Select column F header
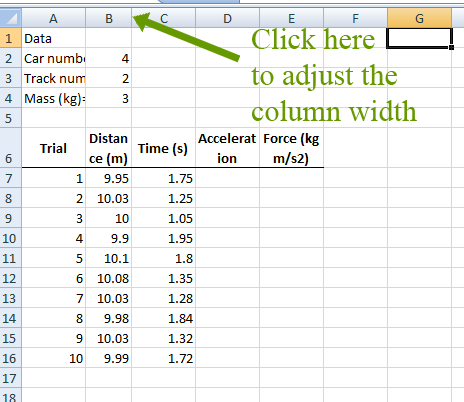This screenshot has width=464, height=402. 355,18
